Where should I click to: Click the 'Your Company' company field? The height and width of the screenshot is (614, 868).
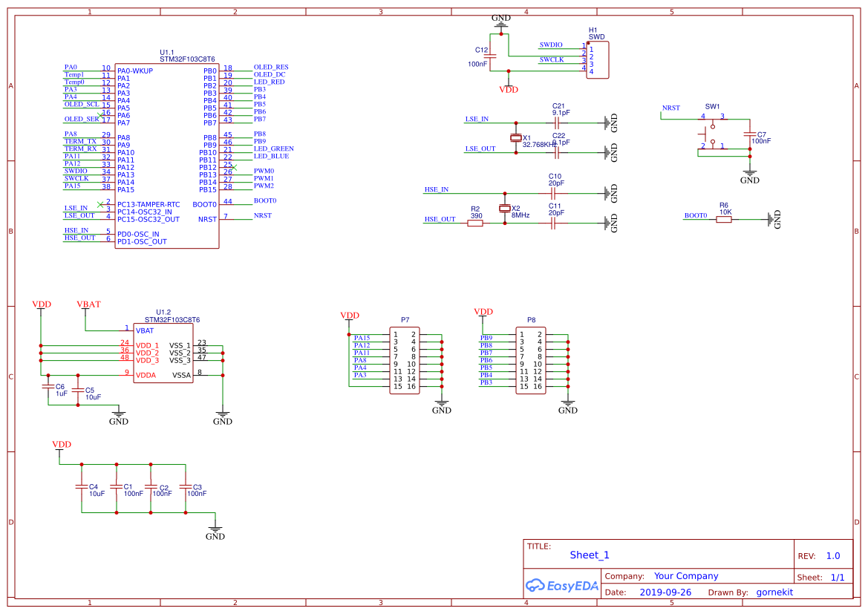[686, 576]
